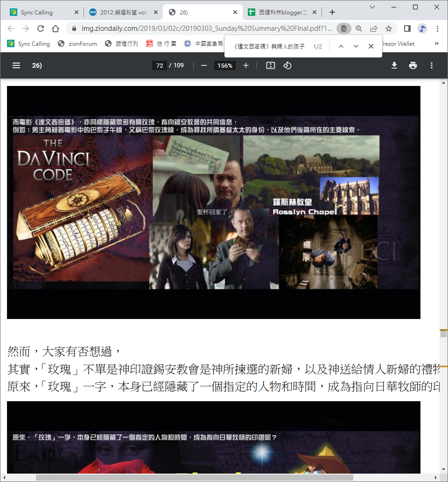Screen dimensions: 448x482
Task: Open Sync Calling bookmark
Action: [29, 43]
